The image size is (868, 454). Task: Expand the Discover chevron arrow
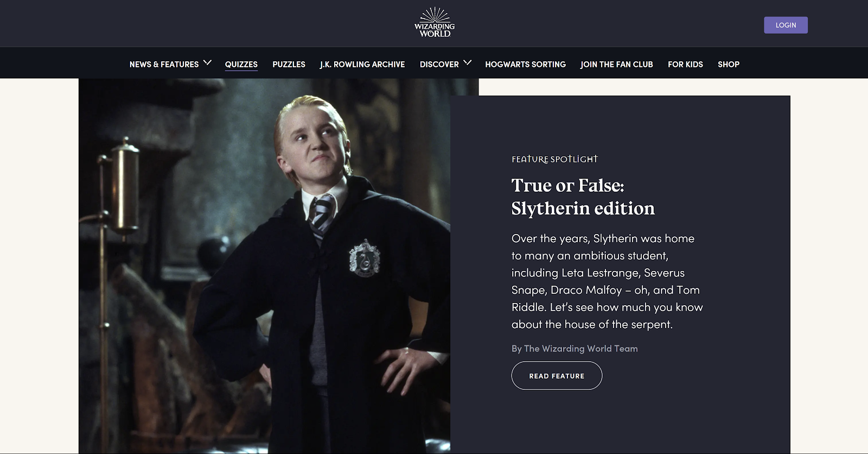pos(467,63)
